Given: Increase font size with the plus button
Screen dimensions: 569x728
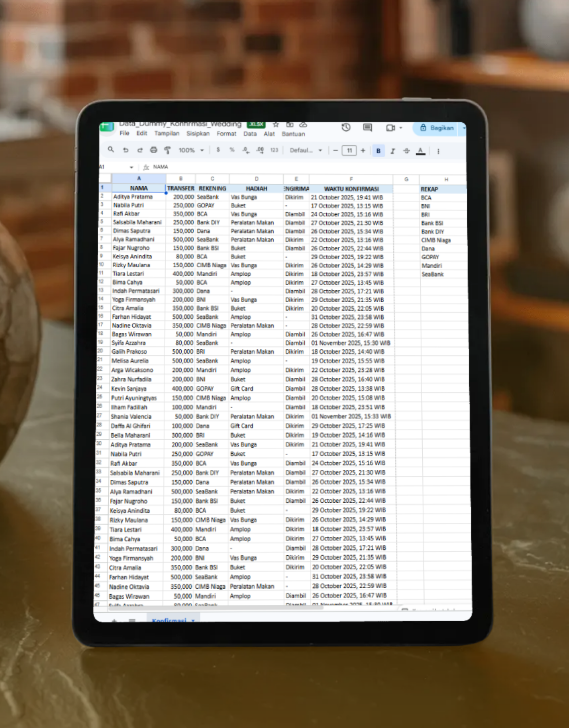Looking at the screenshot, I should 363,151.
